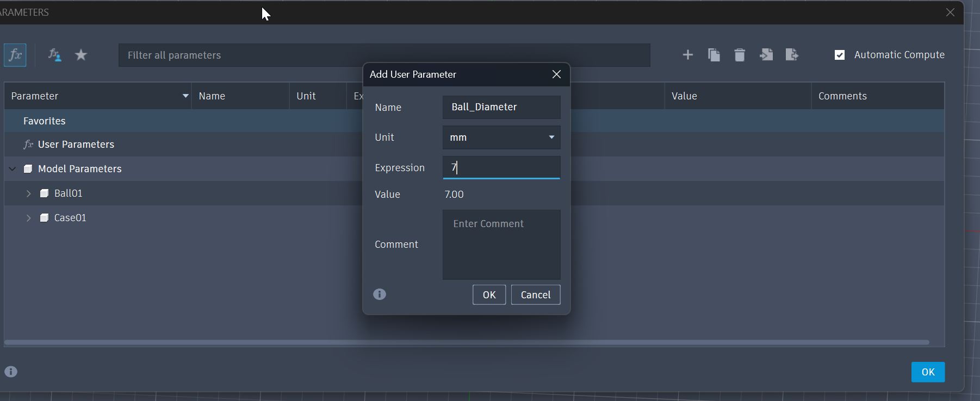Expand the Case01 tree item
The image size is (980, 401).
click(x=29, y=218)
